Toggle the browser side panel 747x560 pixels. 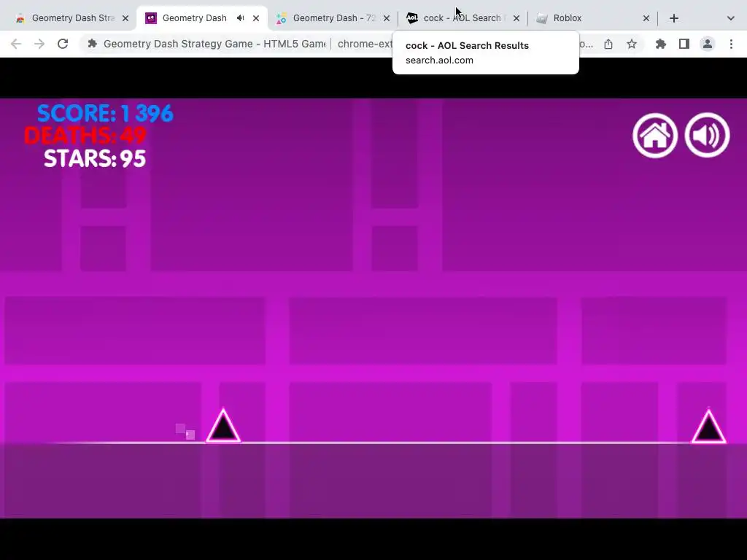(x=684, y=44)
